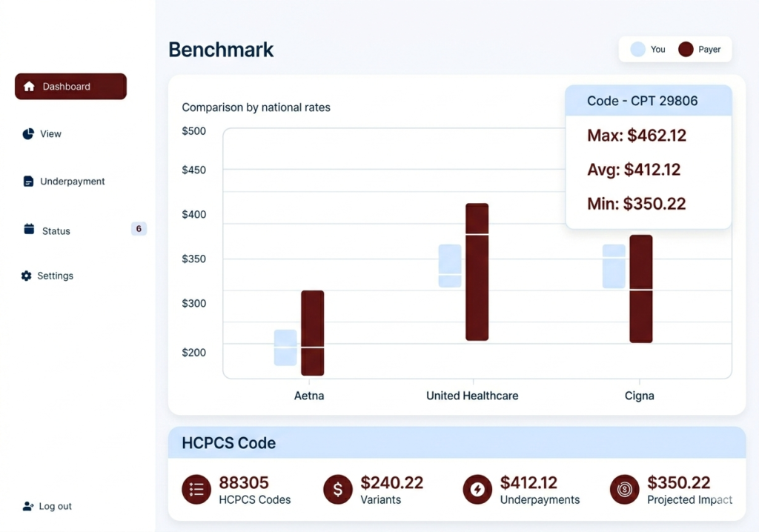This screenshot has width=759, height=532.
Task: Click the Variants dollar sign icon
Action: (338, 489)
